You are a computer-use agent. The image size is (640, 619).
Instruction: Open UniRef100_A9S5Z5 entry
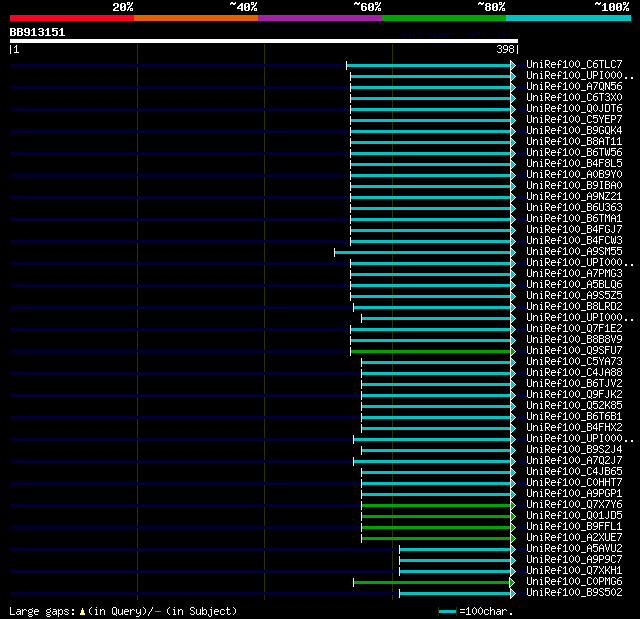(x=574, y=295)
